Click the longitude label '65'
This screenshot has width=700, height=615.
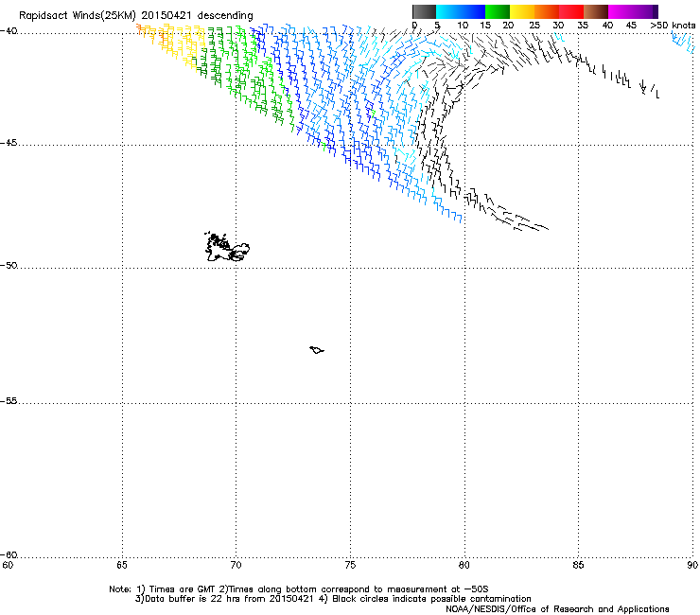coord(122,566)
